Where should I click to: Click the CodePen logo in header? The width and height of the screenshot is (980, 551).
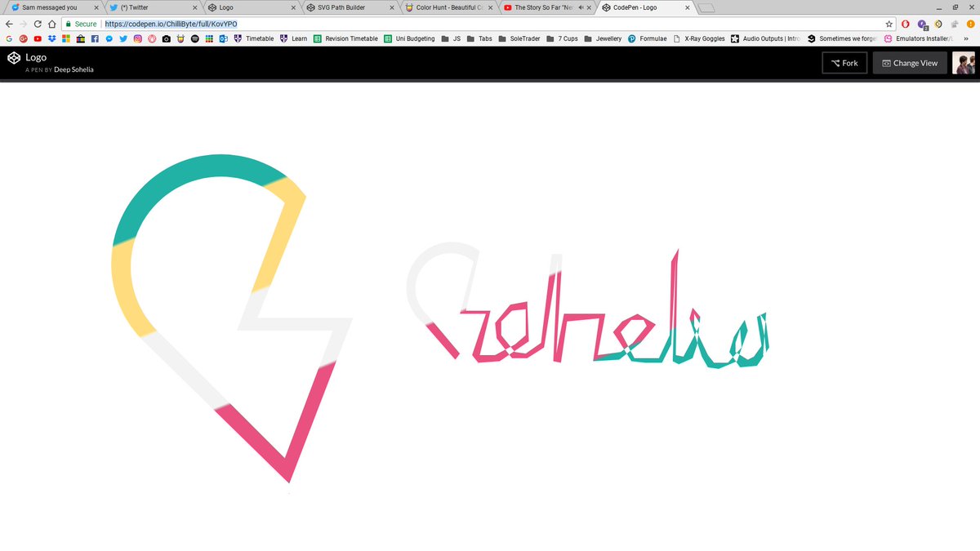point(13,58)
